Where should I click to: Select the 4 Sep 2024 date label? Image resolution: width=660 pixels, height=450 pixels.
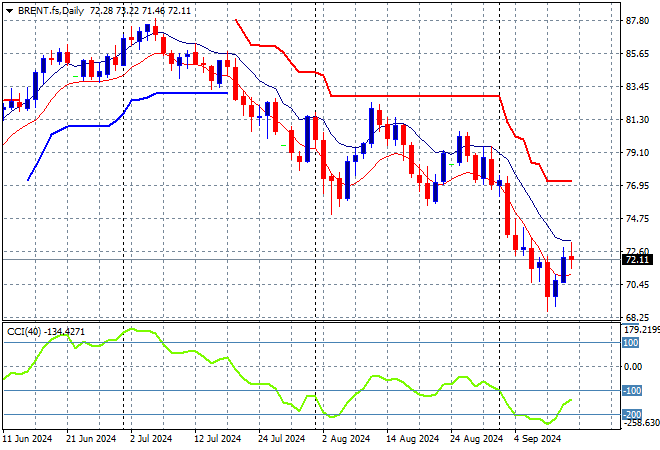[x=538, y=439]
